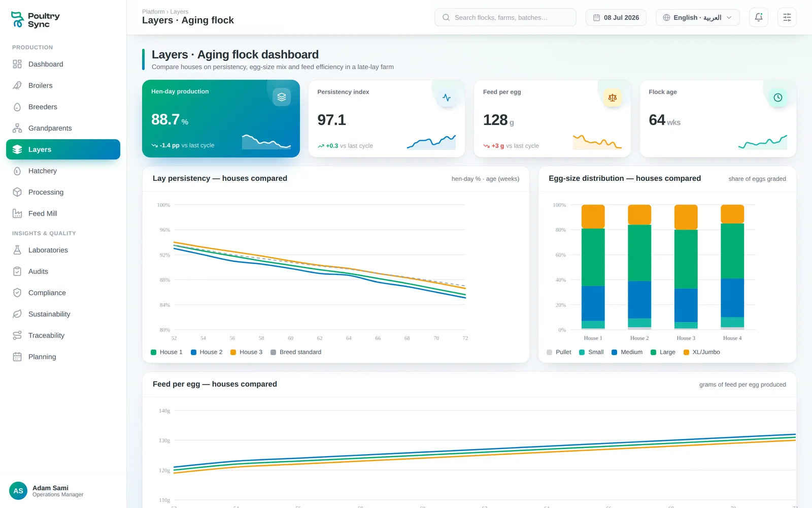Click the Audits clipboard icon
The image size is (812, 508).
coord(17,271)
